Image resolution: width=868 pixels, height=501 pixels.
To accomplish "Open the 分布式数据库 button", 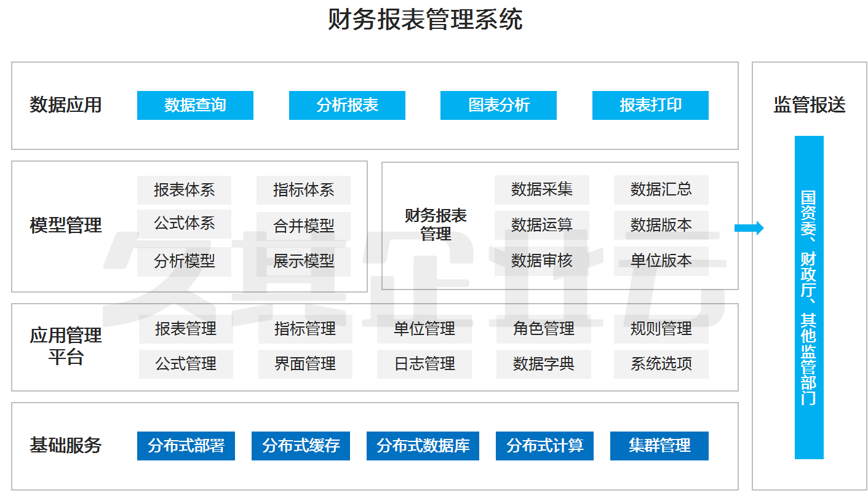I will [x=423, y=446].
